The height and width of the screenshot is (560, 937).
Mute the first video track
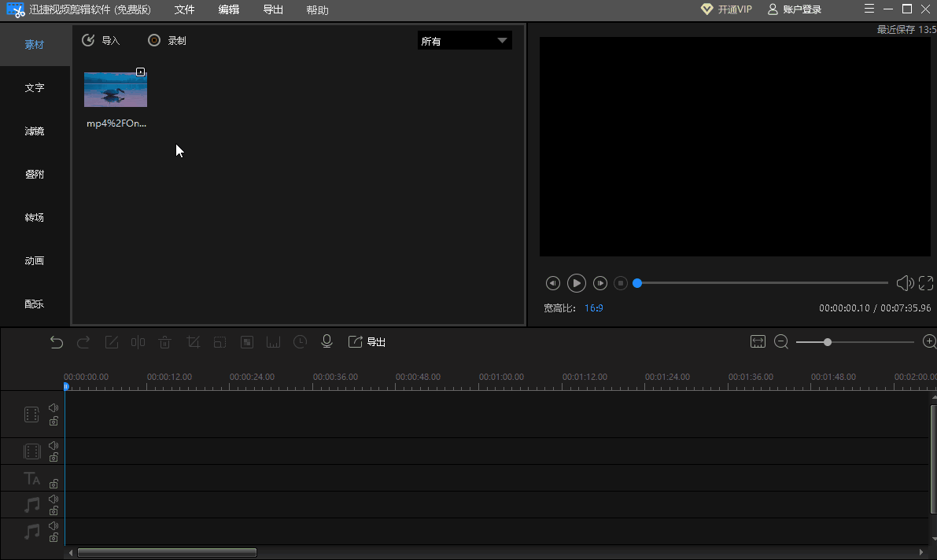[53, 407]
